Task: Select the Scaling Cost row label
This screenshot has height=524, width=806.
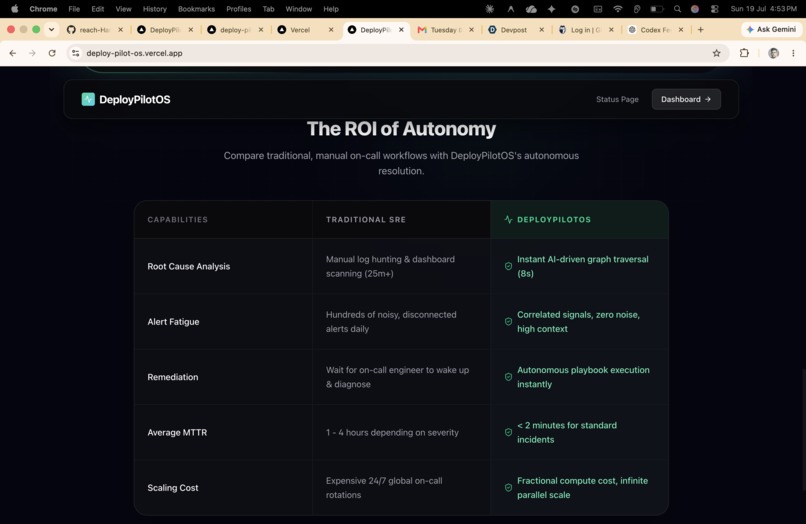Action: click(173, 487)
